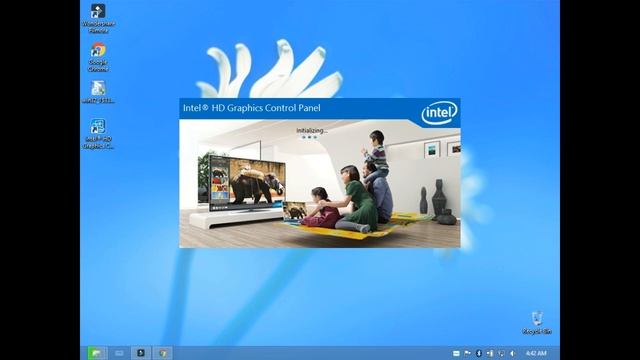Open the Wondershare Filmora desktop shortcut
The image size is (640, 360).
coord(98,18)
